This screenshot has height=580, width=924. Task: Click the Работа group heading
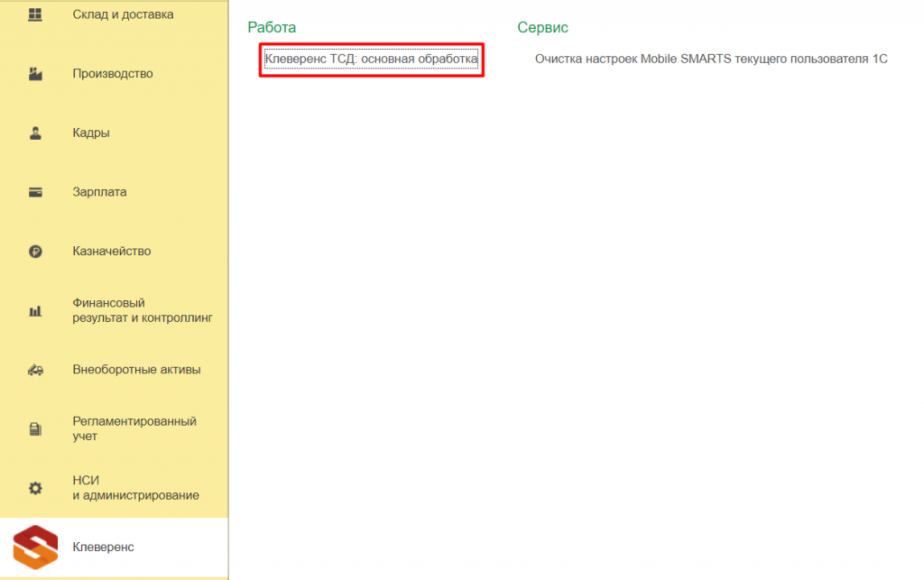[x=272, y=28]
